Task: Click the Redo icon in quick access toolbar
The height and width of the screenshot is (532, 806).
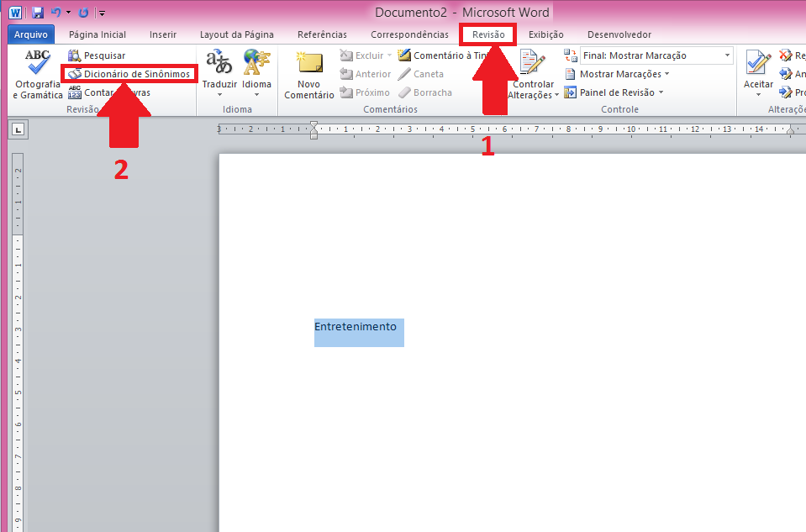Action: pos(83,13)
